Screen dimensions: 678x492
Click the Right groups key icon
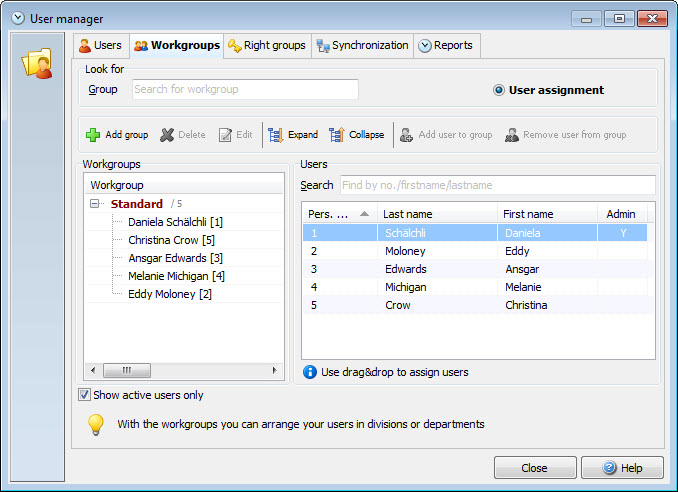[x=234, y=46]
